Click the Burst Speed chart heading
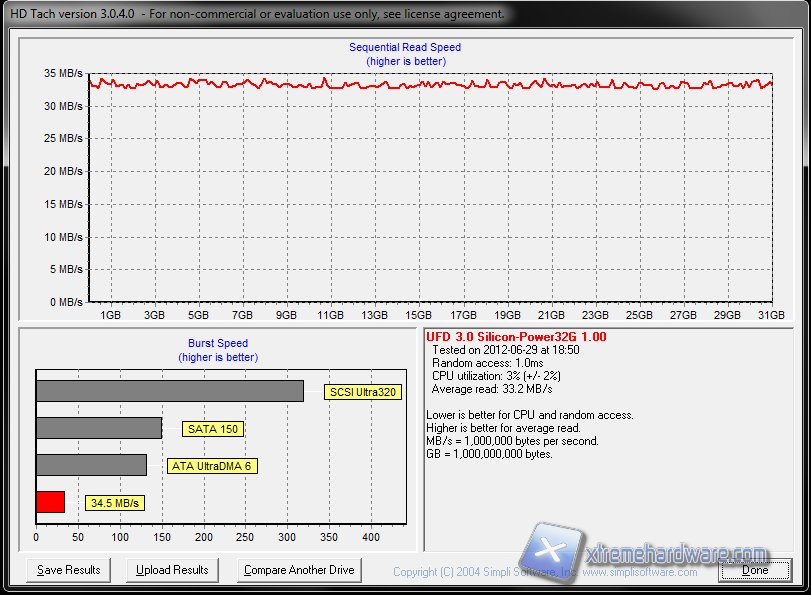Screen dimensions: 811x595 [218, 343]
